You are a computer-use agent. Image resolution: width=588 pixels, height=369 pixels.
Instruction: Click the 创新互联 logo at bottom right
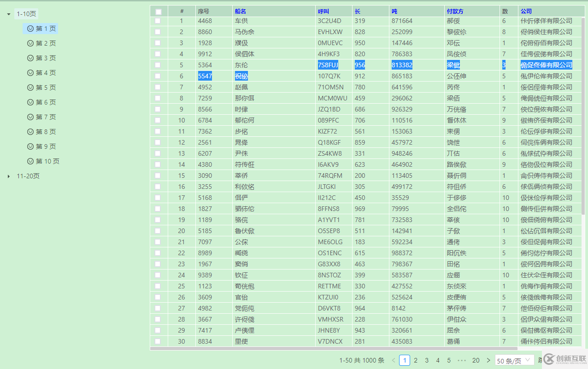click(x=563, y=360)
